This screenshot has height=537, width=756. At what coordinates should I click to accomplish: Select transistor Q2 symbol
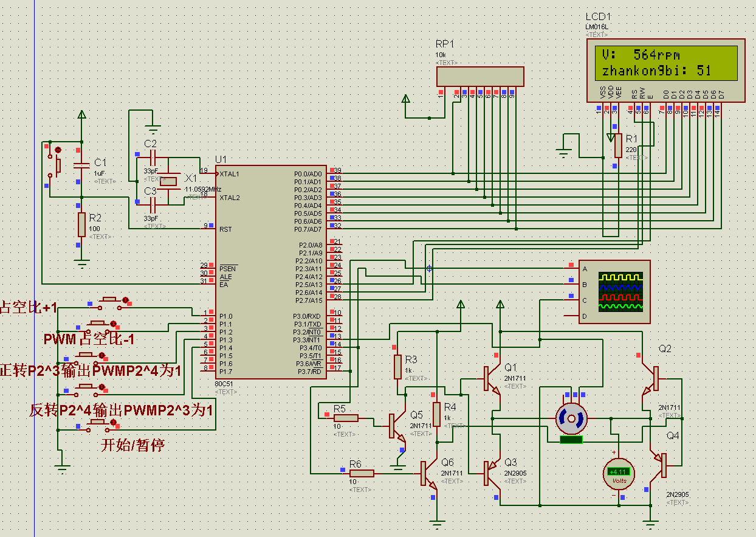click(x=650, y=378)
